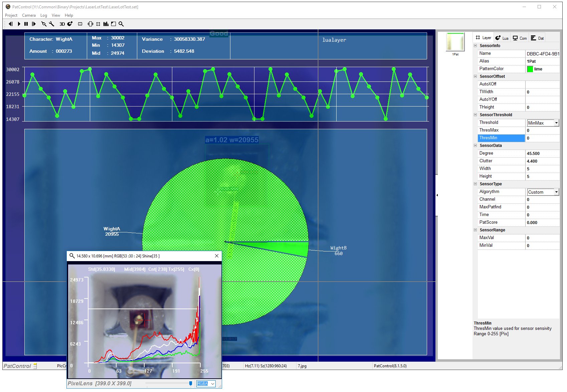Activate the magnifier toolbar icon
This screenshot has width=567, height=392.
[121, 24]
